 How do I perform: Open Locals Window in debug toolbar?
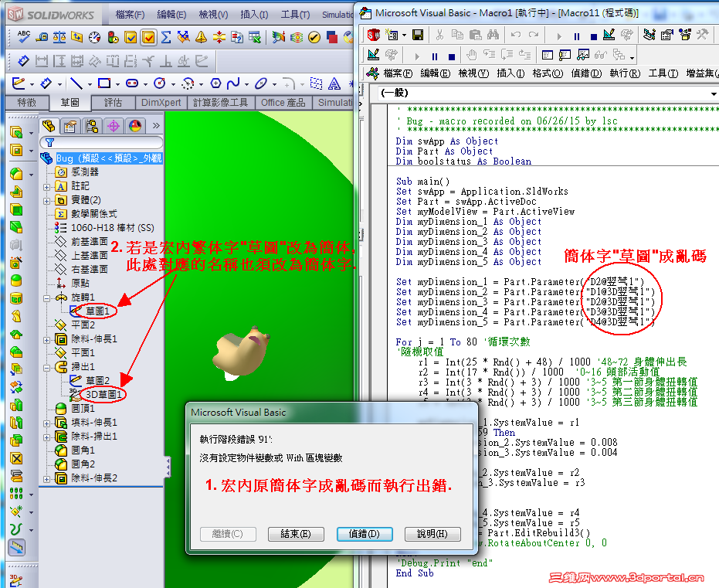tap(548, 56)
